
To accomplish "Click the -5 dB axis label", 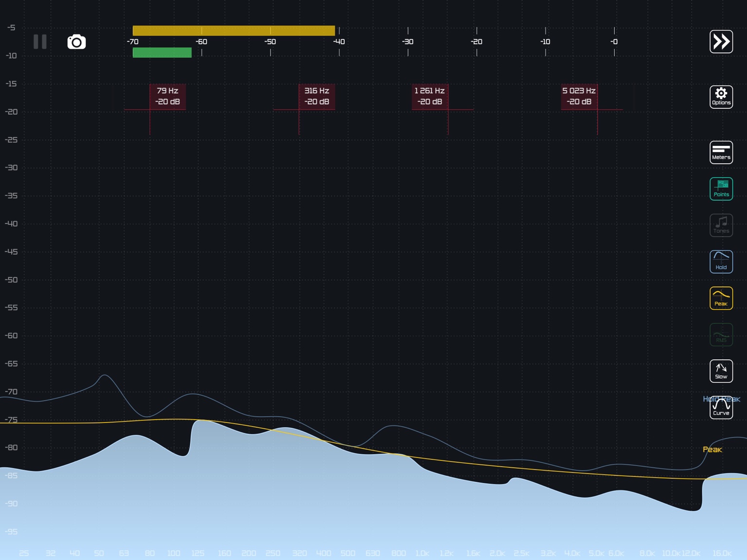I will coord(11,28).
